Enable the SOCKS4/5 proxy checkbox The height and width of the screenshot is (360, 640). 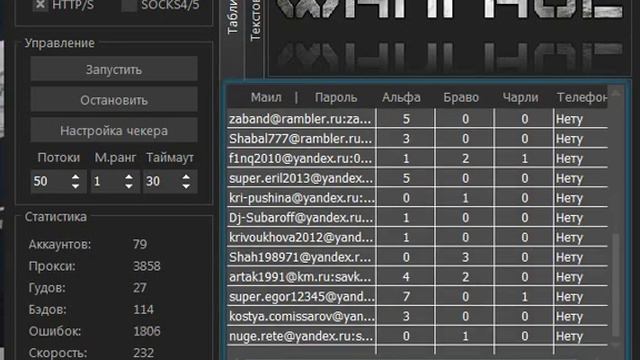129,5
